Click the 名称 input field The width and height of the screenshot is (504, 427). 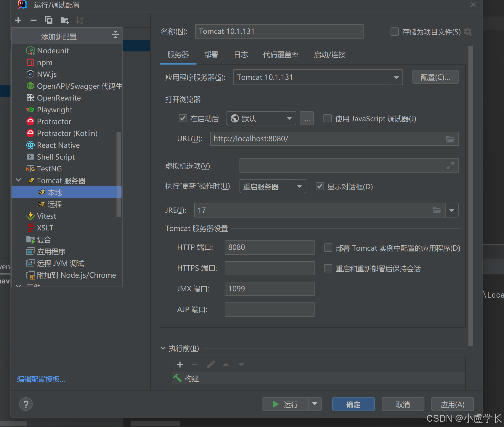(x=279, y=31)
